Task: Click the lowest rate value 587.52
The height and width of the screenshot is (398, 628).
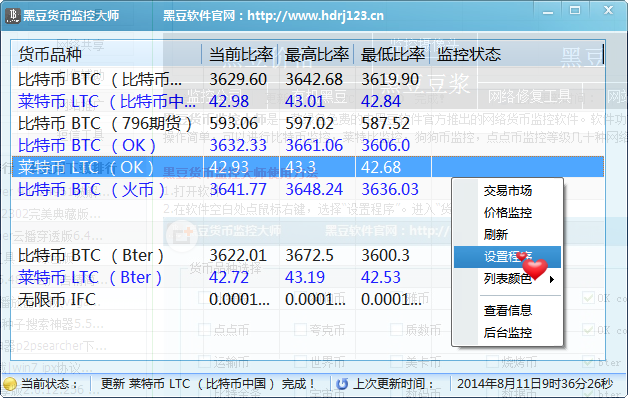Action: point(386,123)
